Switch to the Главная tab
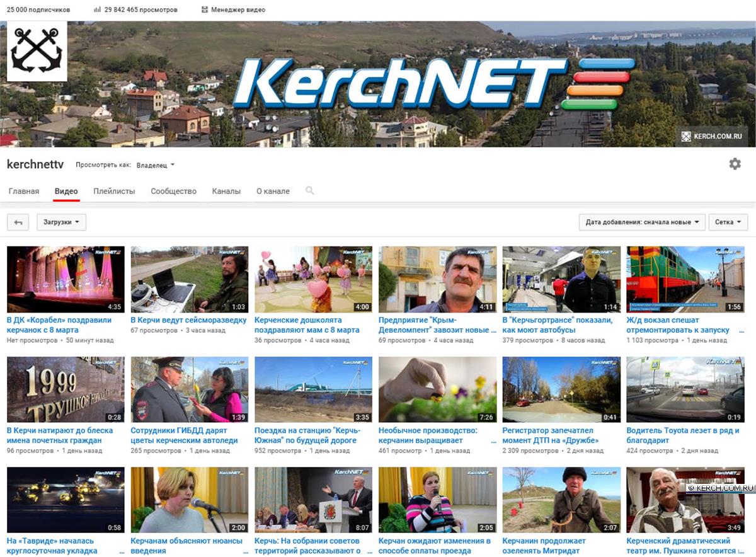 [24, 192]
